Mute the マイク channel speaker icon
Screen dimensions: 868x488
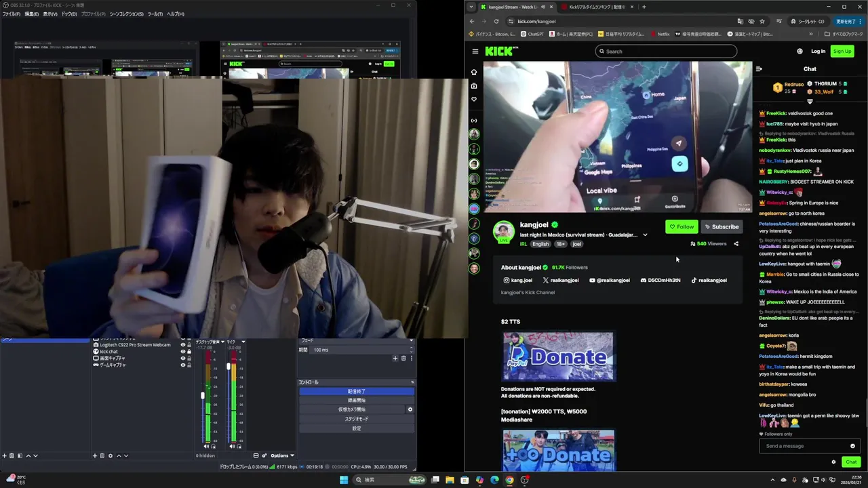pos(231,446)
